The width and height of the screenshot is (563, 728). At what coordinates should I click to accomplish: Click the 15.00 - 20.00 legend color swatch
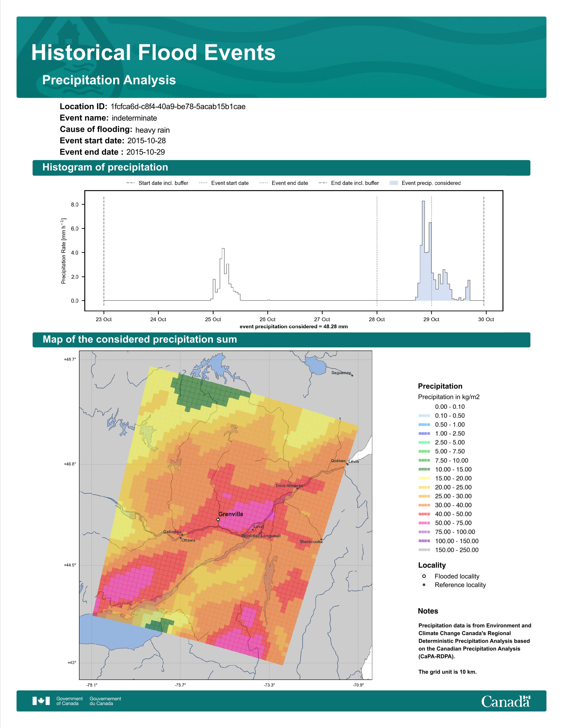pyautogui.click(x=424, y=478)
